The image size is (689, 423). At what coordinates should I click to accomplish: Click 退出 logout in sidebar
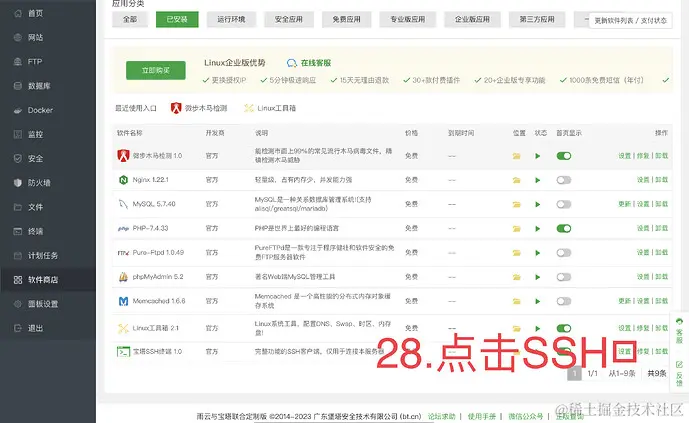pyautogui.click(x=35, y=328)
